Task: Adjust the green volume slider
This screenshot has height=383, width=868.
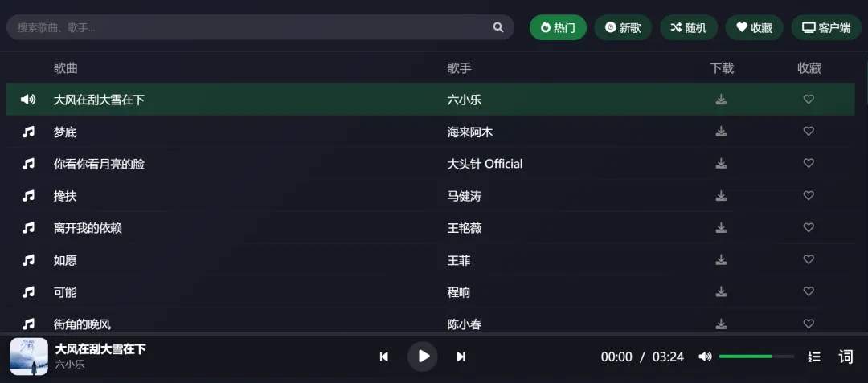Action: (756, 357)
